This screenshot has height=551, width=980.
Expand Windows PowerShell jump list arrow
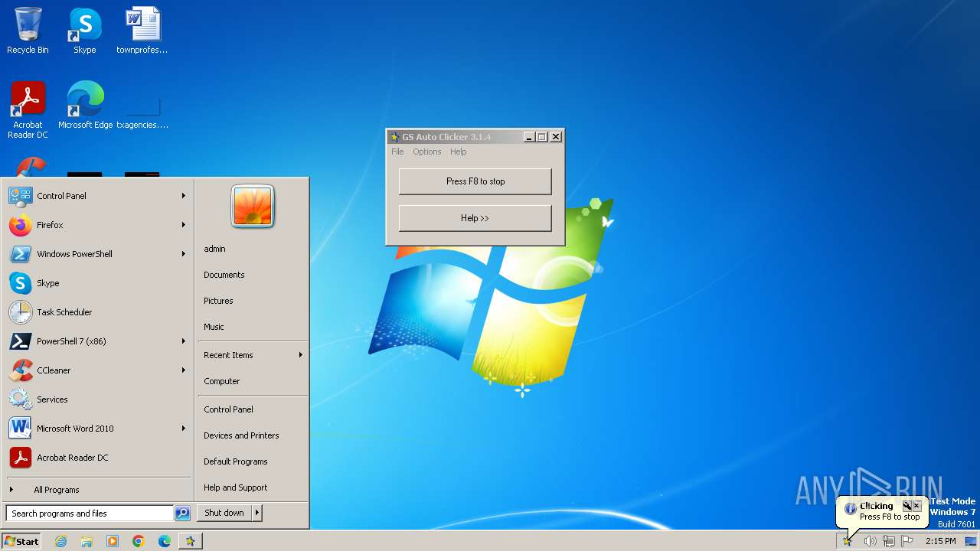(184, 254)
